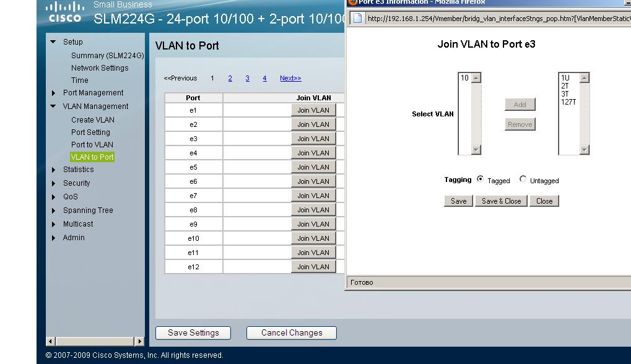Click the Close button in popup
This screenshot has width=631, height=364.
pyautogui.click(x=544, y=201)
